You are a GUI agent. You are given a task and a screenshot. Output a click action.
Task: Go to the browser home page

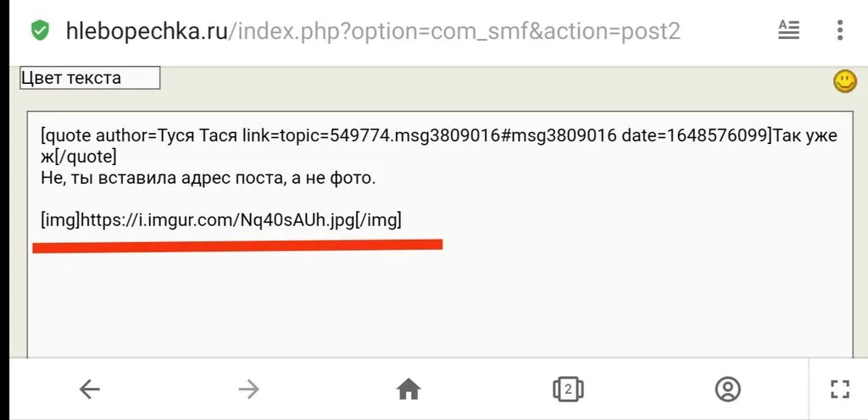409,389
